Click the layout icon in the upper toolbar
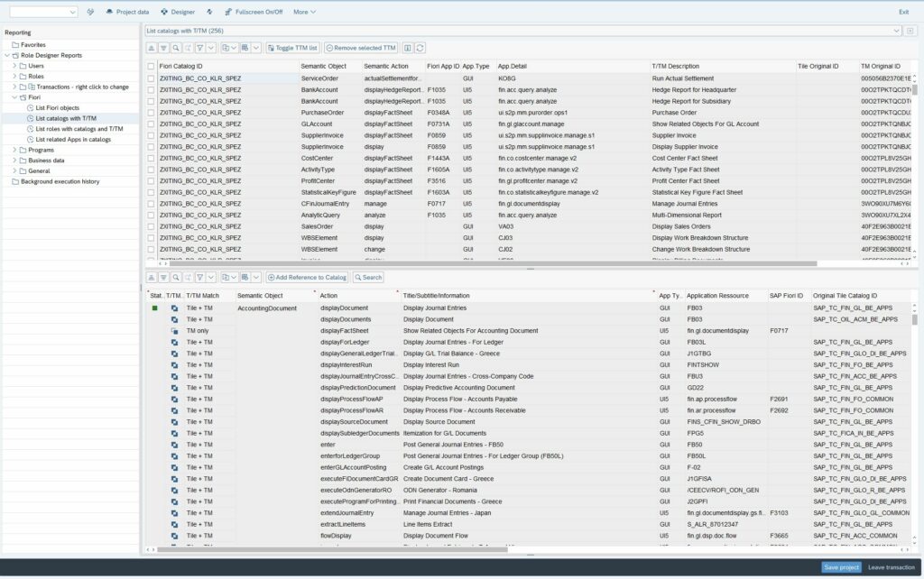Image resolution: width=924 pixels, height=579 pixels. 245,48
